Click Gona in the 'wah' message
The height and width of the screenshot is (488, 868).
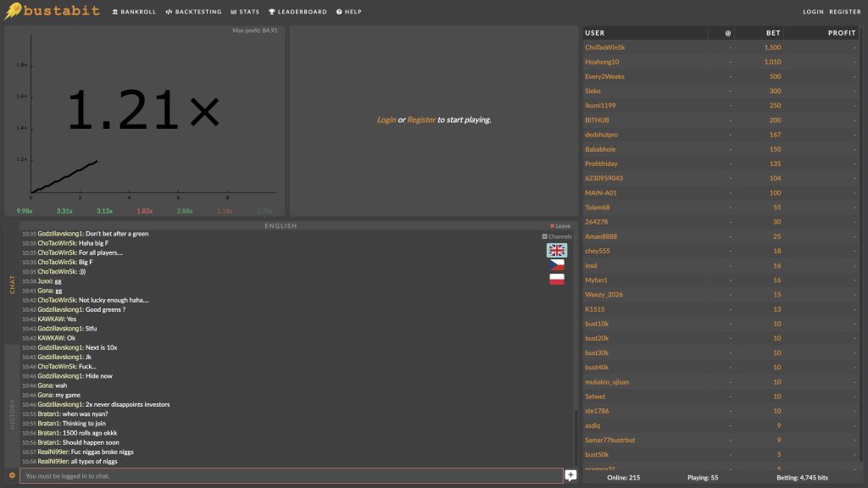point(45,385)
